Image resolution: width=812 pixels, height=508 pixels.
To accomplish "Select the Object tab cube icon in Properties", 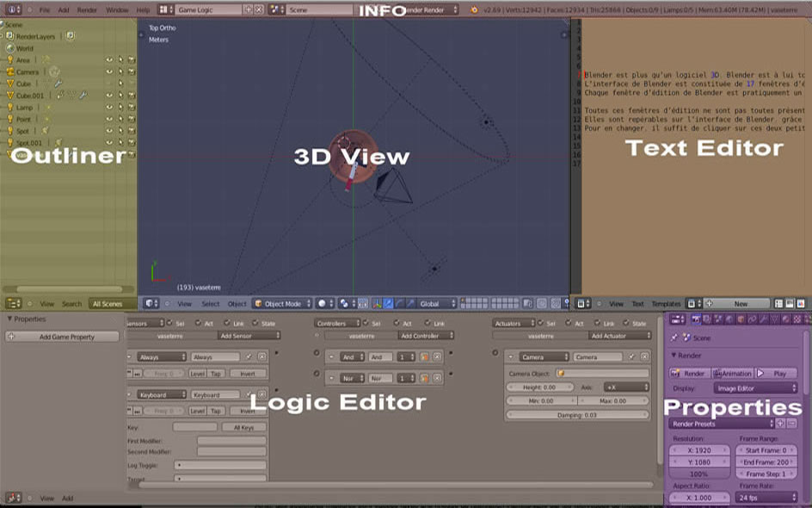I will 741,319.
